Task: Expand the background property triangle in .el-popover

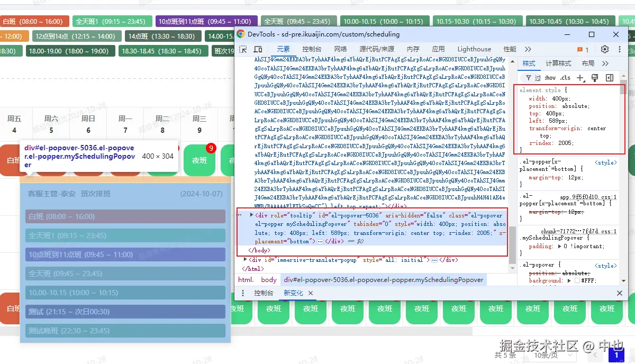Action: tap(570, 280)
